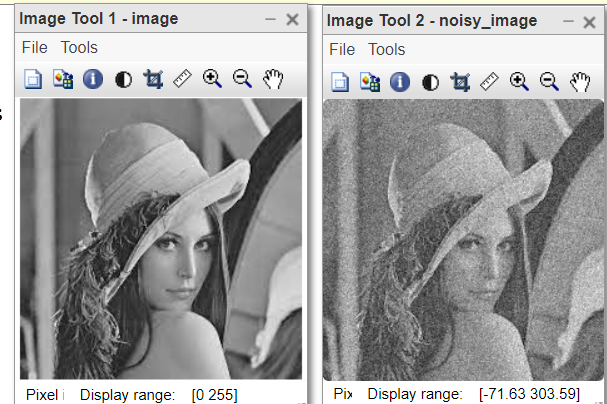Adjust contrast icon in Image Tool 2

click(x=430, y=82)
